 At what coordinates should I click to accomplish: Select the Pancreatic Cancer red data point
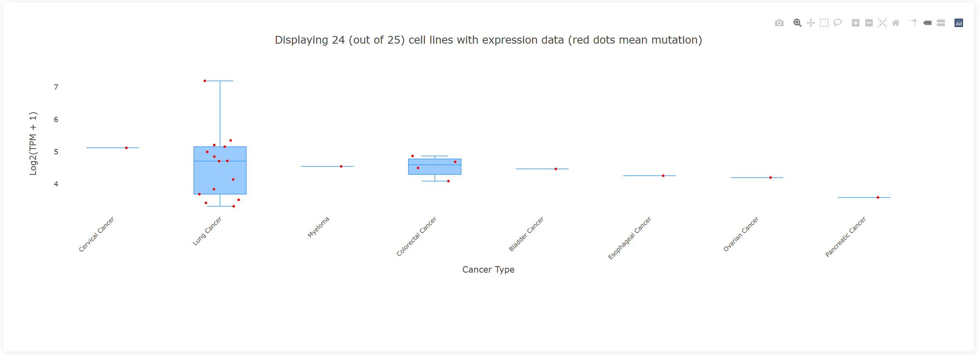(x=878, y=197)
